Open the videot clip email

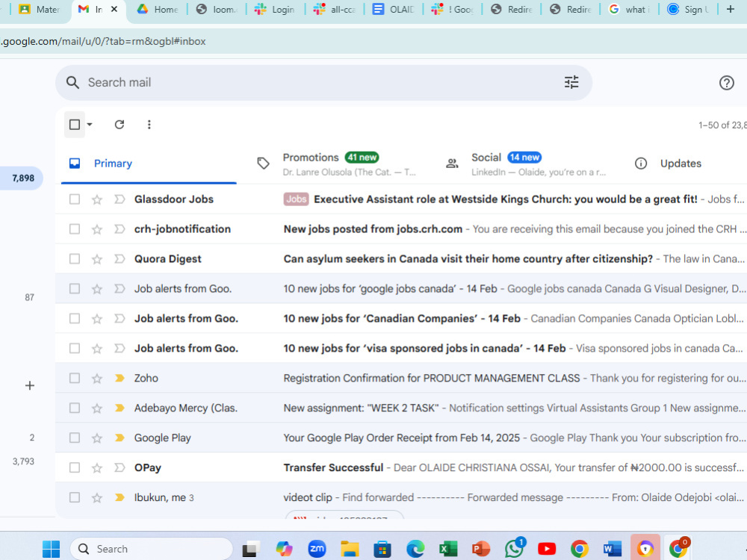[308, 497]
